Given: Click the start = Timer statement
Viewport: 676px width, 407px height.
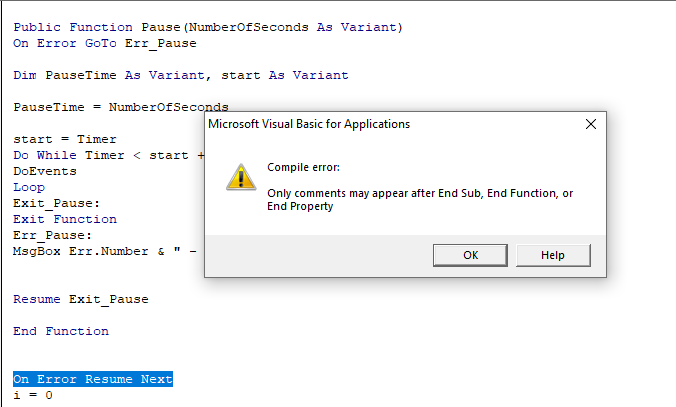Looking at the screenshot, I should (65, 139).
